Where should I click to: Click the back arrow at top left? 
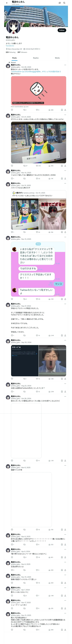[7, 3]
